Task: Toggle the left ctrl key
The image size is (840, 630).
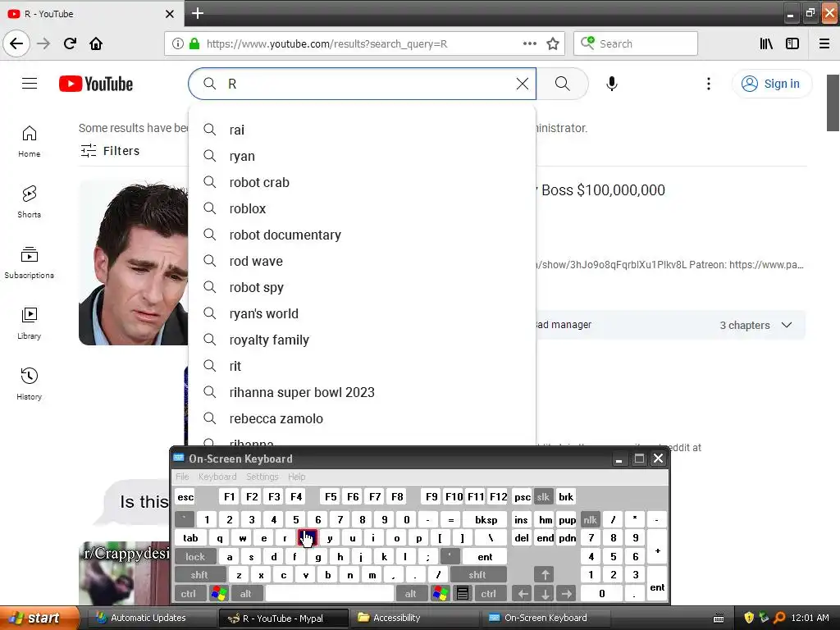Action: 188,594
